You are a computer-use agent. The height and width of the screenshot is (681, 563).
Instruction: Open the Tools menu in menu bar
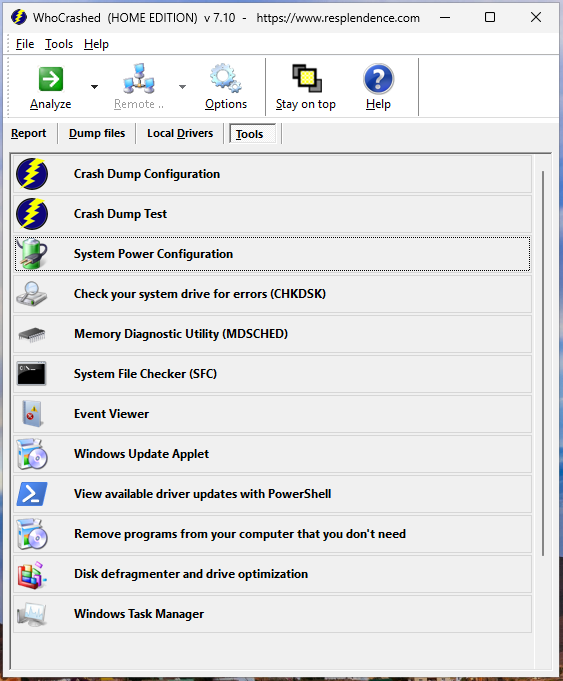pos(59,44)
